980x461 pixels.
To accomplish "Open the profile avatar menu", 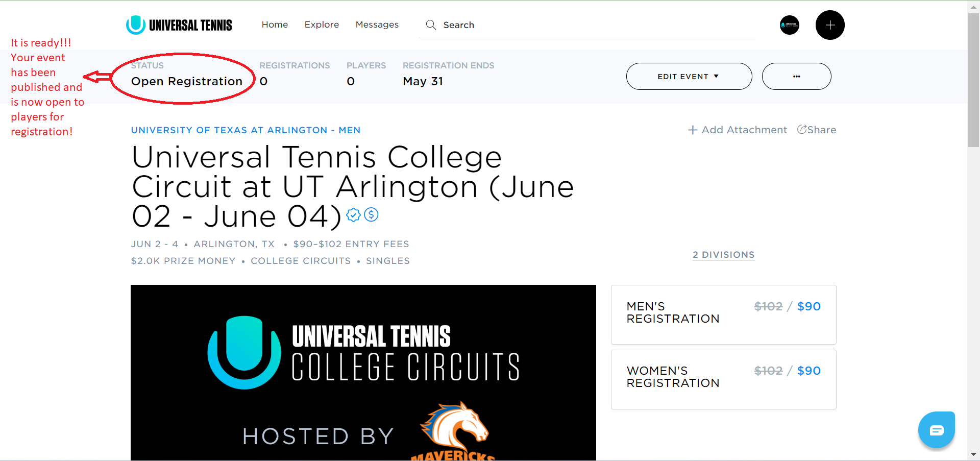I will [x=789, y=25].
